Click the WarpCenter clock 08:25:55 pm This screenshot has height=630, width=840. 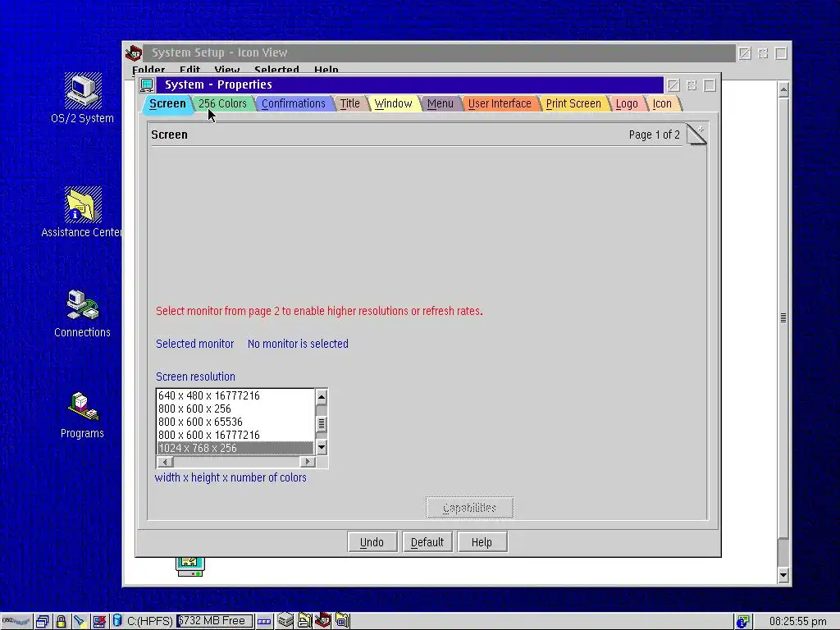point(797,622)
